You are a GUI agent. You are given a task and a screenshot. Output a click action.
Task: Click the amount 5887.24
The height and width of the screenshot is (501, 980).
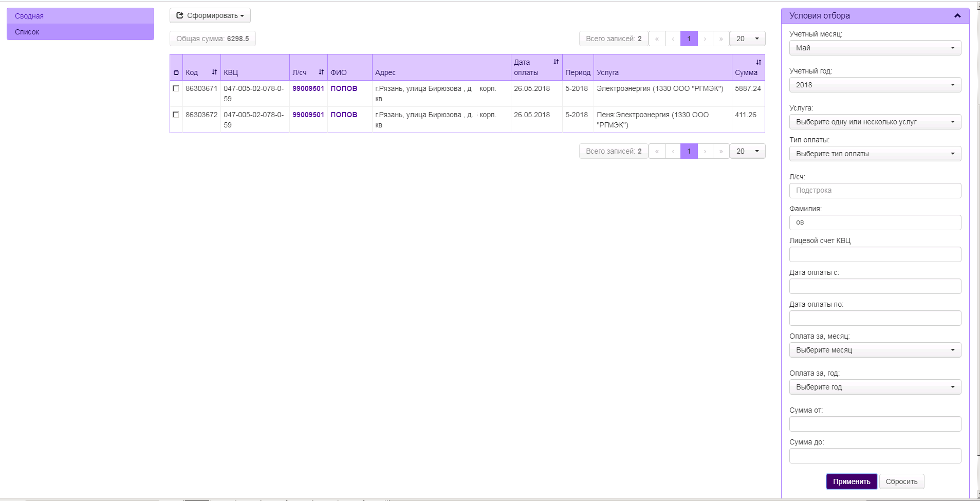748,88
